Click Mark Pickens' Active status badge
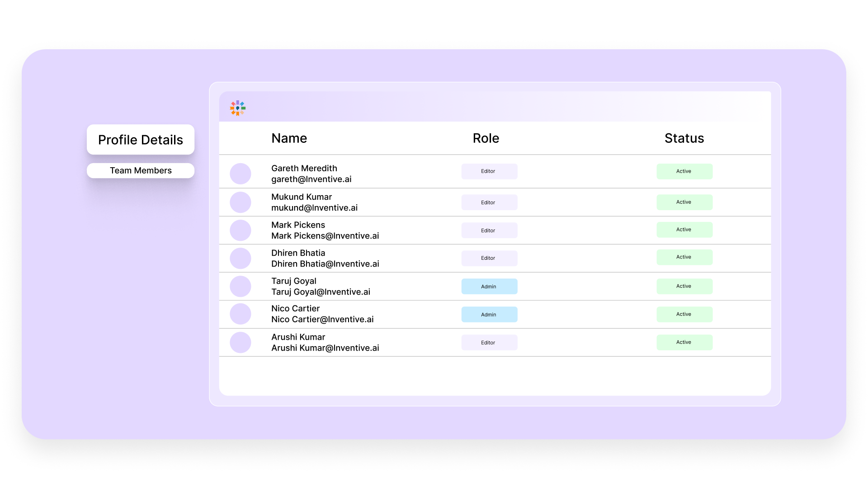 684,230
